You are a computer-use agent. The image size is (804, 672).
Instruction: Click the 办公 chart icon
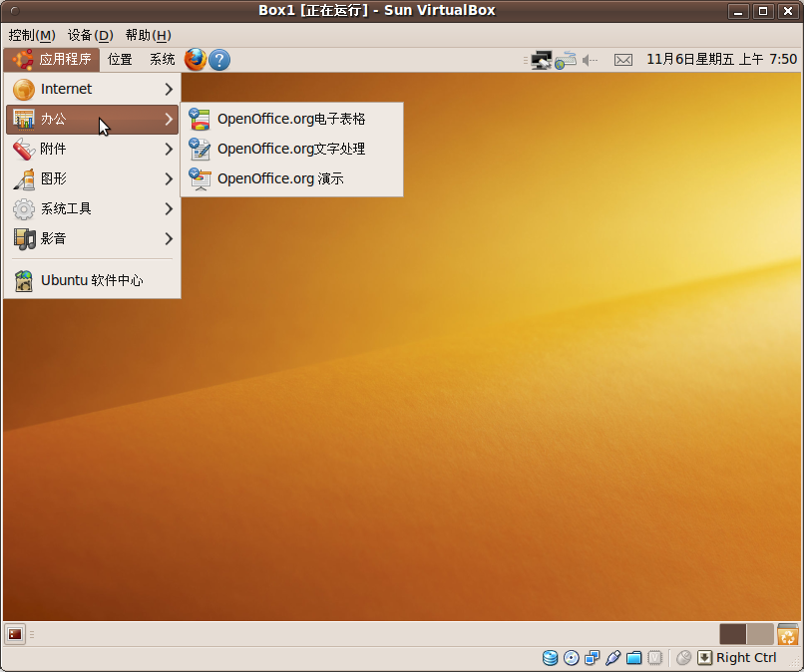[x=24, y=119]
